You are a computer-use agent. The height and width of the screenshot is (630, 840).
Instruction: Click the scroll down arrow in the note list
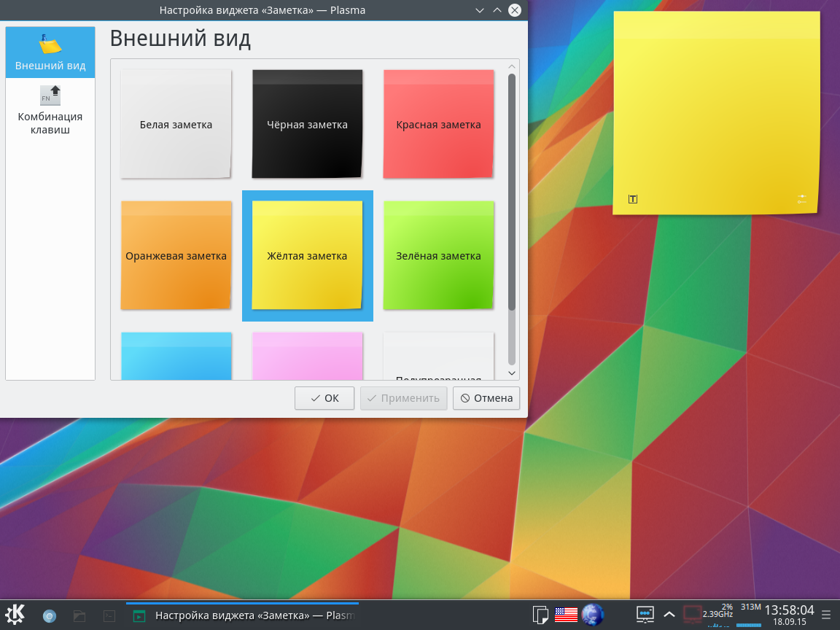point(512,373)
